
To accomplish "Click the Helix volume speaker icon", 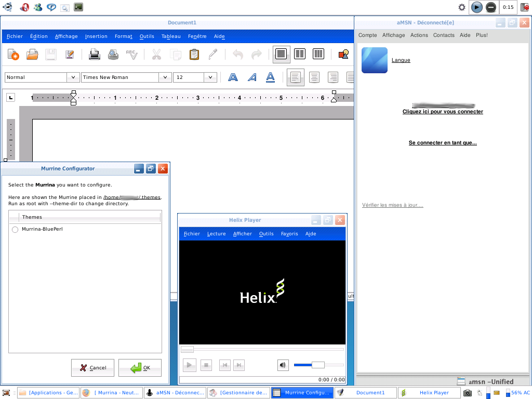I will click(x=283, y=365).
